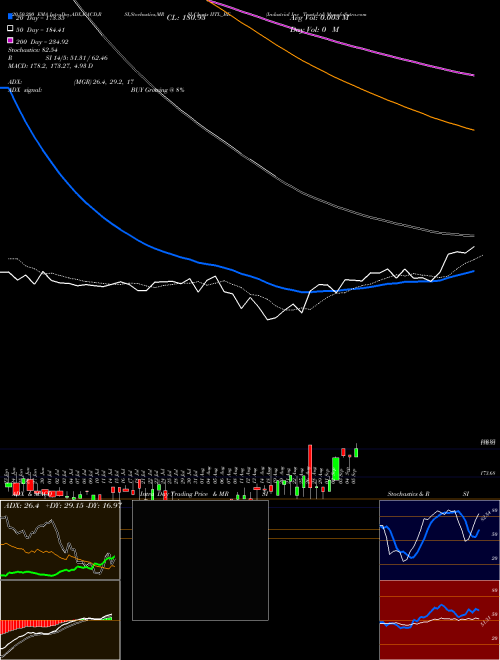Click the 'BUY Growing @ 8%' signal text
Image resolution: width=500 pixels, height=660 pixels.
pos(157,90)
